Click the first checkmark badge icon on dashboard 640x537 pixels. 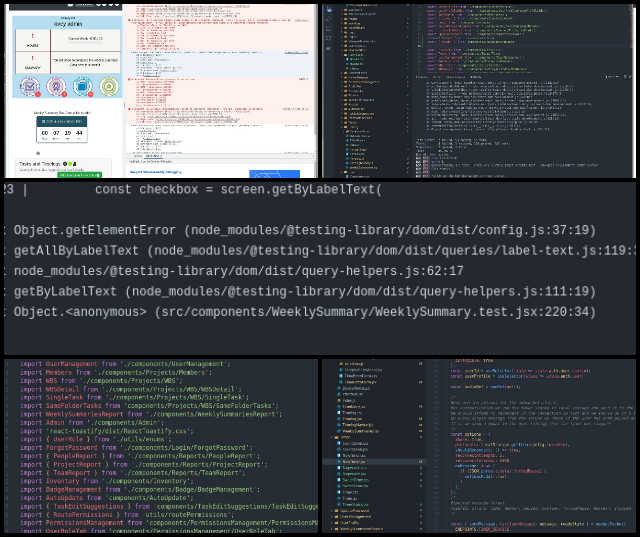pos(28,86)
